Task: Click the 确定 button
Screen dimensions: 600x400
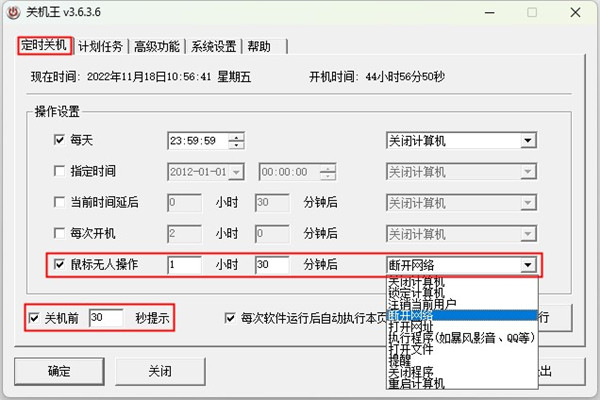Action: (x=59, y=371)
